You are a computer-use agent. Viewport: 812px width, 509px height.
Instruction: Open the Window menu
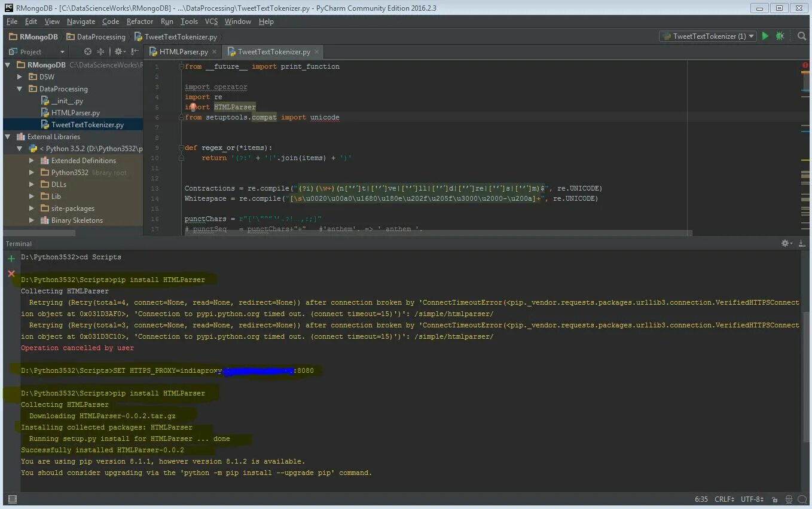(237, 21)
